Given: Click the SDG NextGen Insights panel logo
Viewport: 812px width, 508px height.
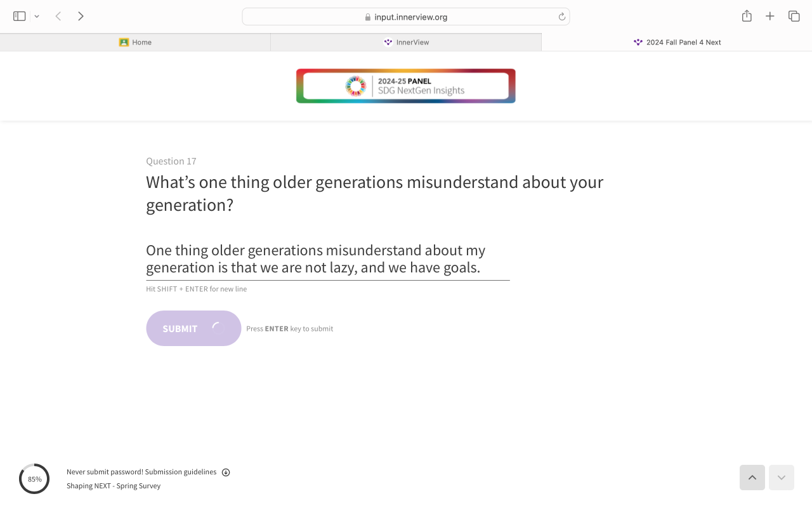Looking at the screenshot, I should pyautogui.click(x=406, y=86).
